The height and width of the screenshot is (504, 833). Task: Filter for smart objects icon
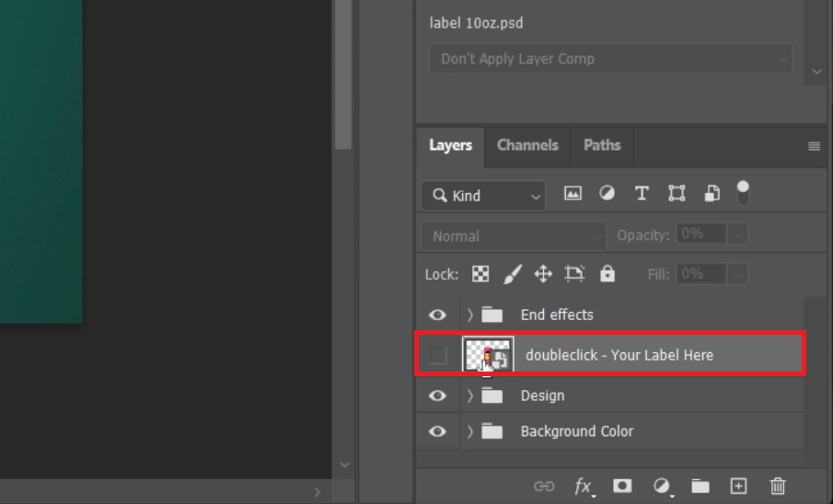[712, 193]
